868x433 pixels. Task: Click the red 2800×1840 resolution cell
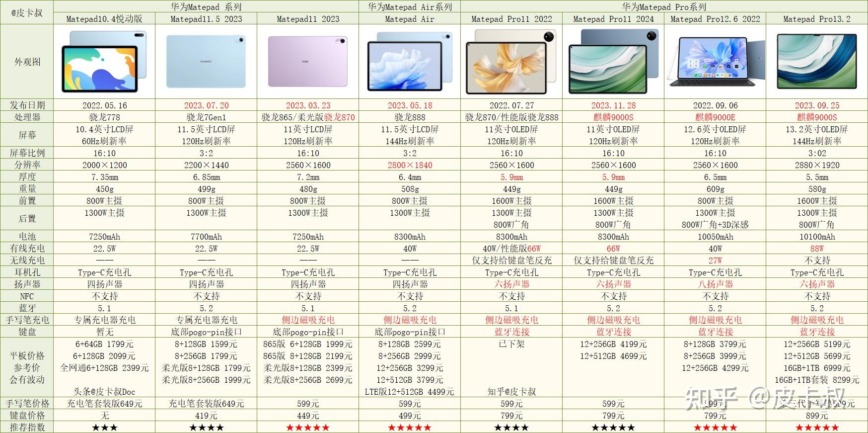410,165
